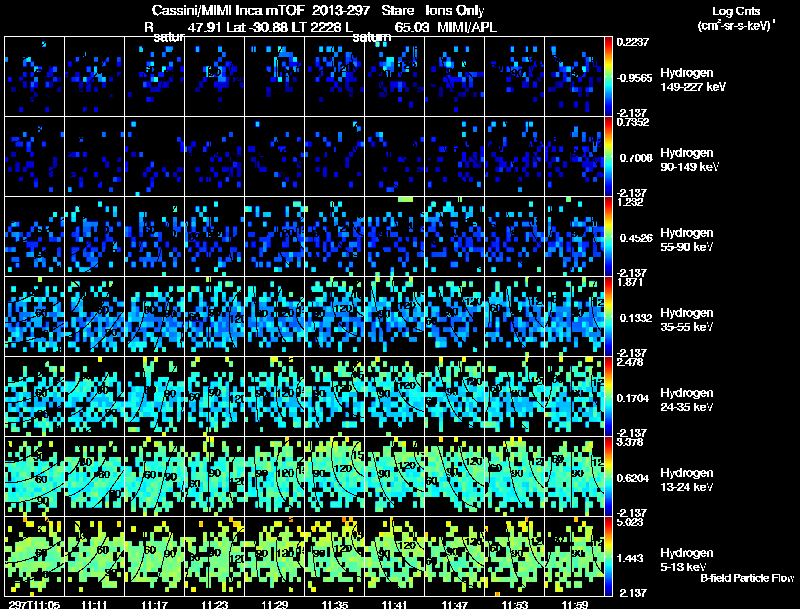Click the 'Hydrogen 35-55 keV' row label
The height and width of the screenshot is (609, 800).
(686, 320)
